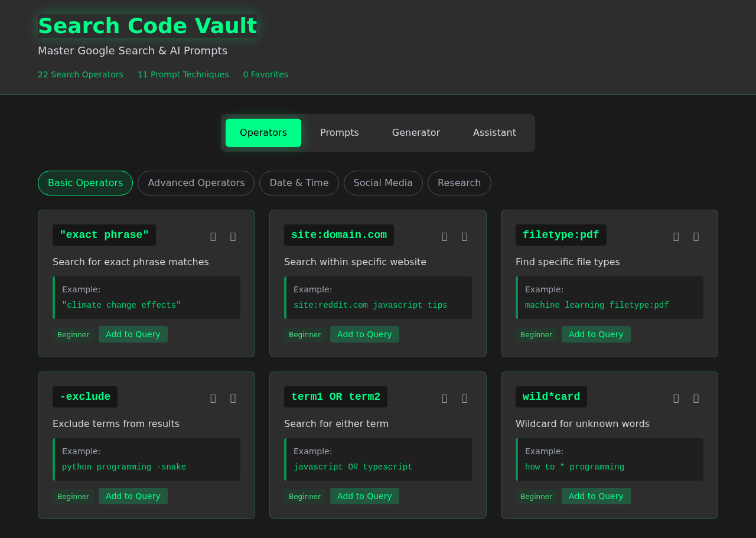This screenshot has height=538, width=756.
Task: Add the "exact phrase" operator to query
Action: pos(133,334)
